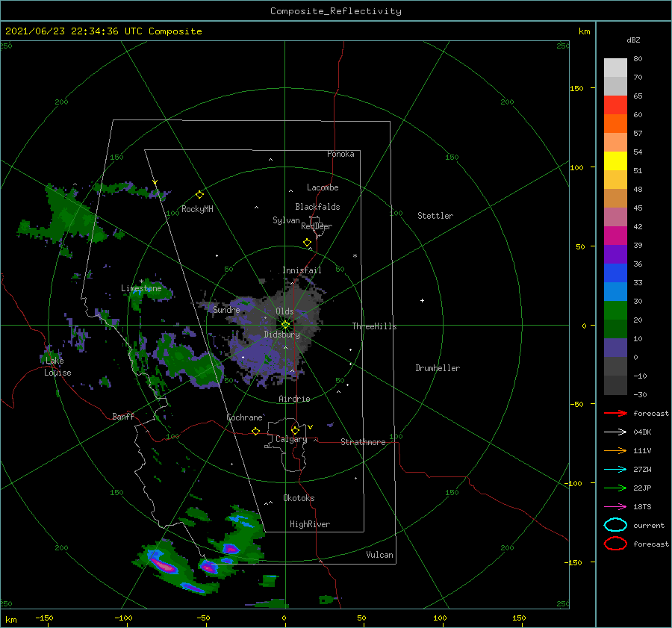Screen dimensions: 672x628
Task: Click the Composite_Reflectivity title
Action: click(x=336, y=11)
